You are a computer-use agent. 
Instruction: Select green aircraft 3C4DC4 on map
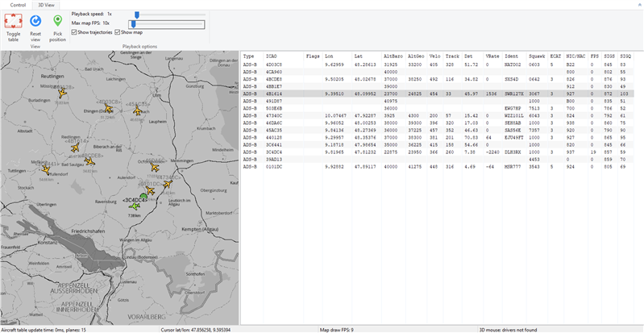coord(134,206)
